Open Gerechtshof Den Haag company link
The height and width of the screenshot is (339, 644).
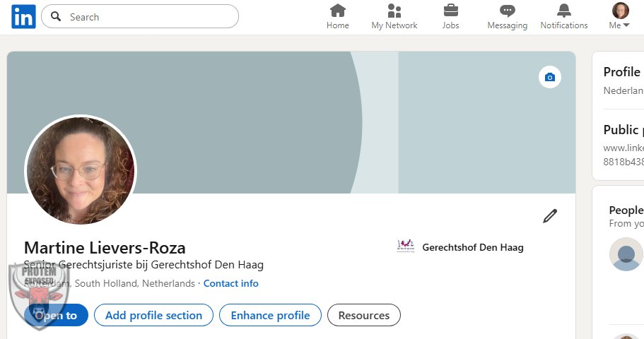(472, 247)
